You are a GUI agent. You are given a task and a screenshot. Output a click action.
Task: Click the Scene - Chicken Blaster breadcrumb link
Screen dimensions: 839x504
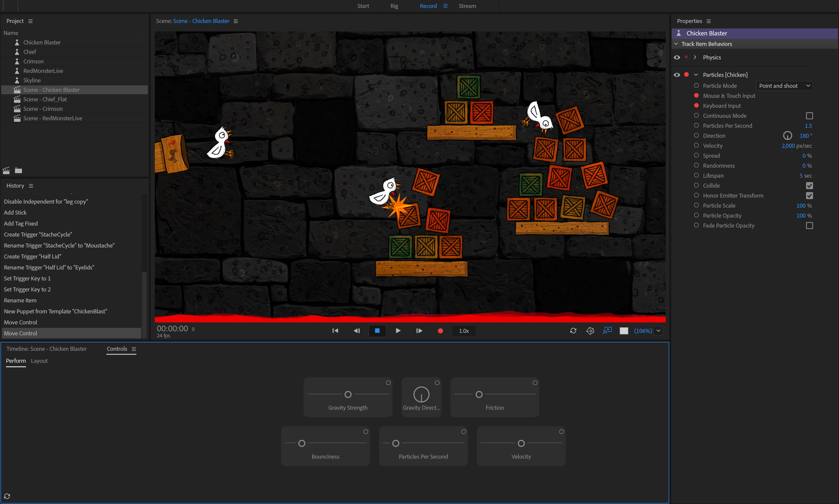[x=201, y=21]
